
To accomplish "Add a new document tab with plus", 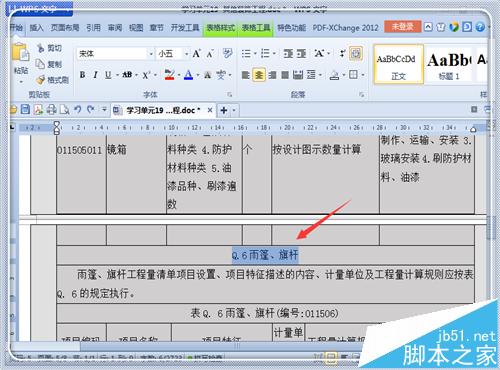I will (x=224, y=110).
